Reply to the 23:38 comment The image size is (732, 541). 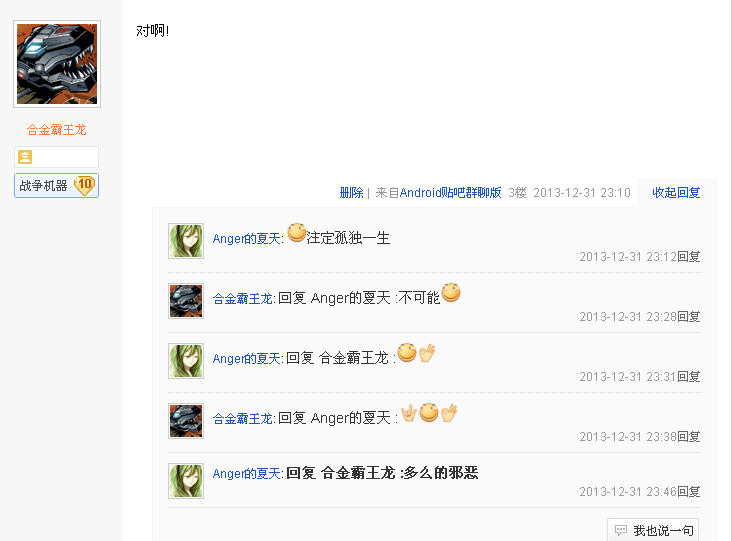pos(689,437)
